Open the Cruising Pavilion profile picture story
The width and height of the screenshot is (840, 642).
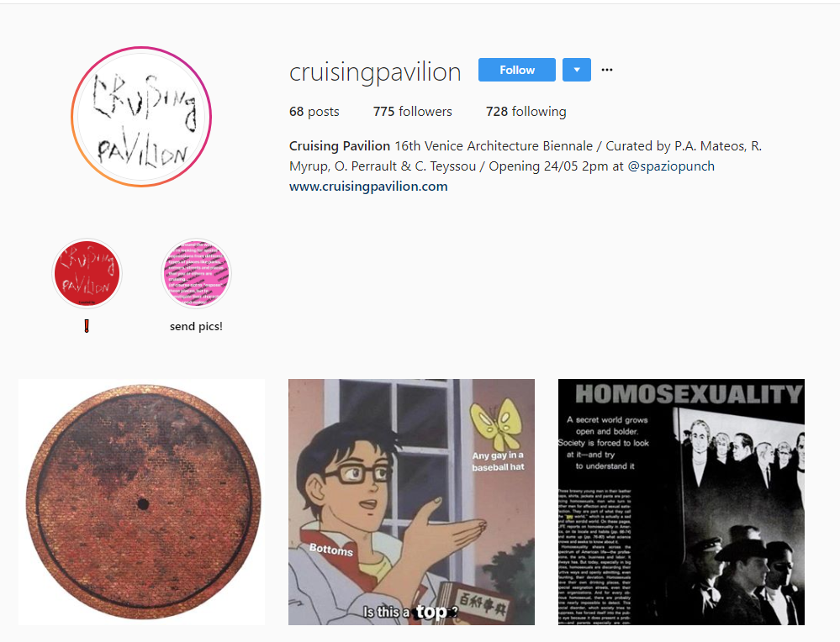coord(141,117)
